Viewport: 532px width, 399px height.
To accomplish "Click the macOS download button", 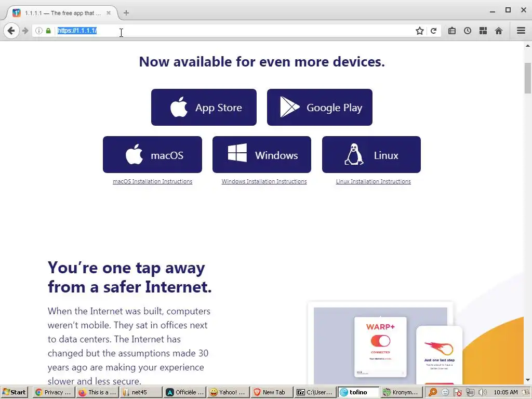I will point(152,155).
